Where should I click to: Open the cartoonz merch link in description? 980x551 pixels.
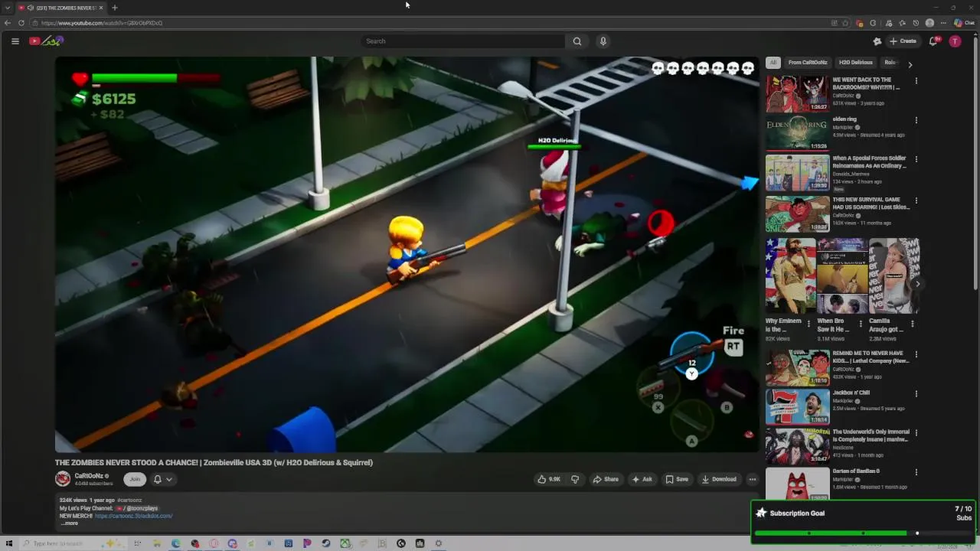point(134,516)
